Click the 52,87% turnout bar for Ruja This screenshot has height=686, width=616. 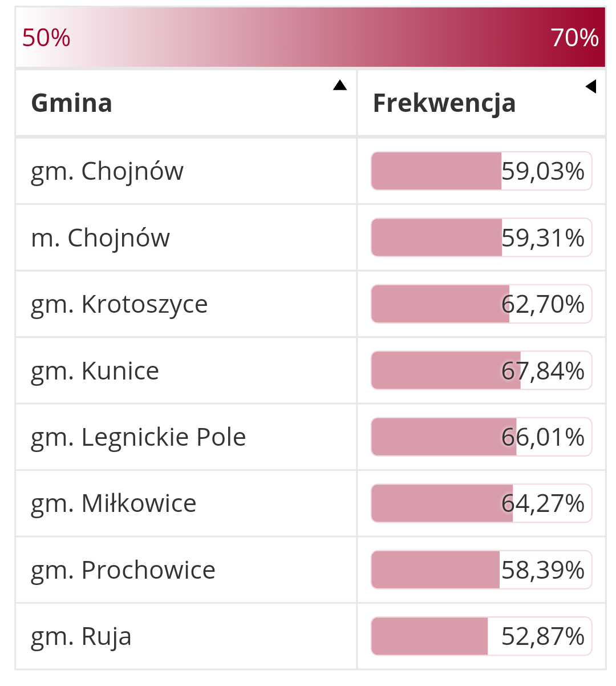tap(429, 636)
